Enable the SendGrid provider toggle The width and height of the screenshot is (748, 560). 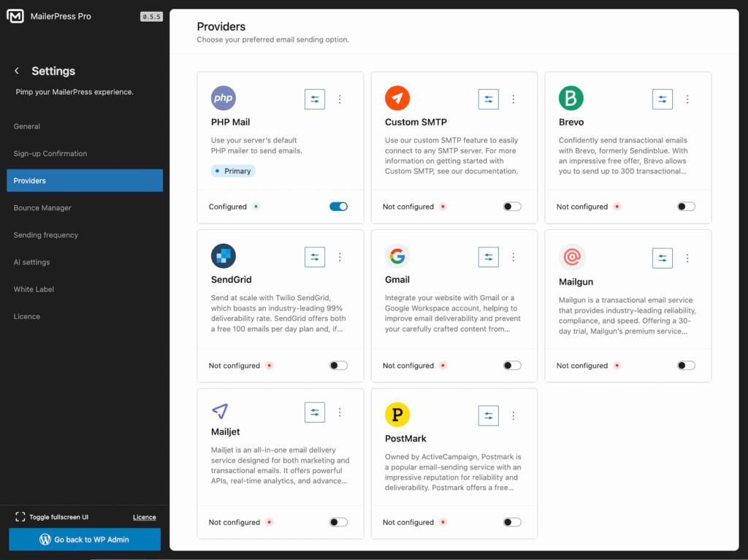pyautogui.click(x=338, y=365)
